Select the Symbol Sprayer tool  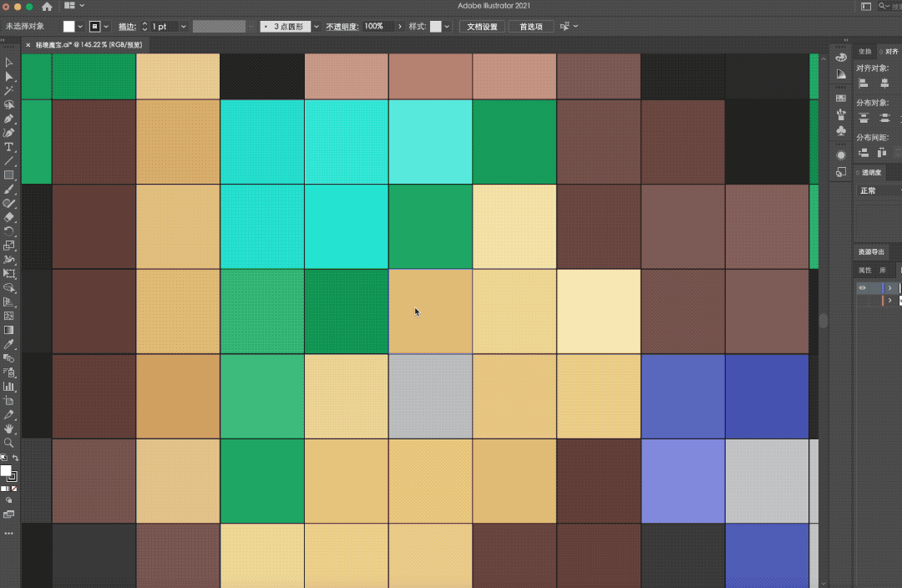click(x=8, y=373)
